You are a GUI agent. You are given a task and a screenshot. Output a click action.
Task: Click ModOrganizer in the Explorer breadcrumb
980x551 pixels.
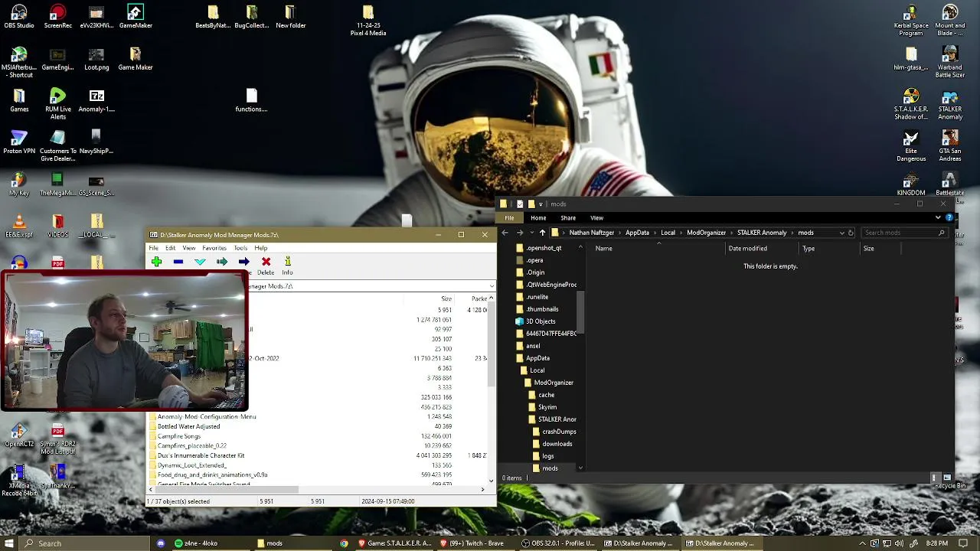pos(706,233)
